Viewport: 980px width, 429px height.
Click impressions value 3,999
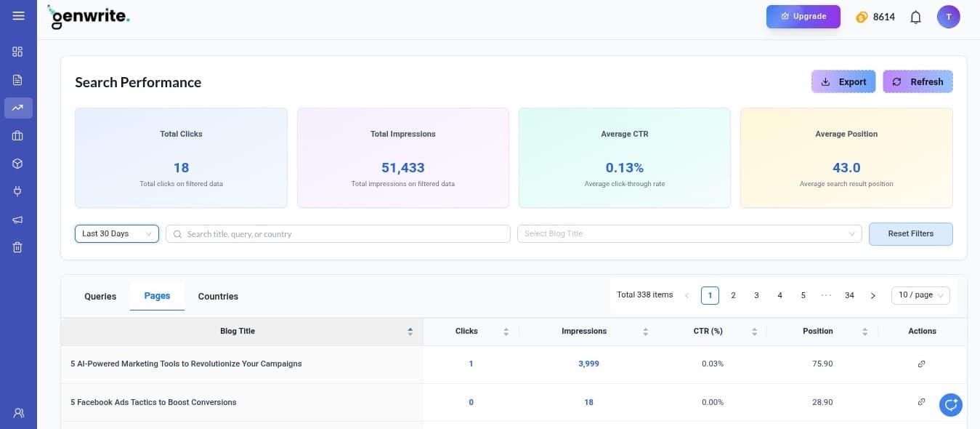pyautogui.click(x=588, y=364)
